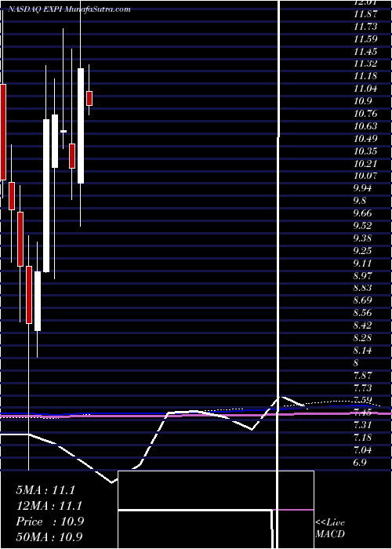Click the 10.63 price axis label
Viewport: 392px width, 549px height.
coord(365,126)
